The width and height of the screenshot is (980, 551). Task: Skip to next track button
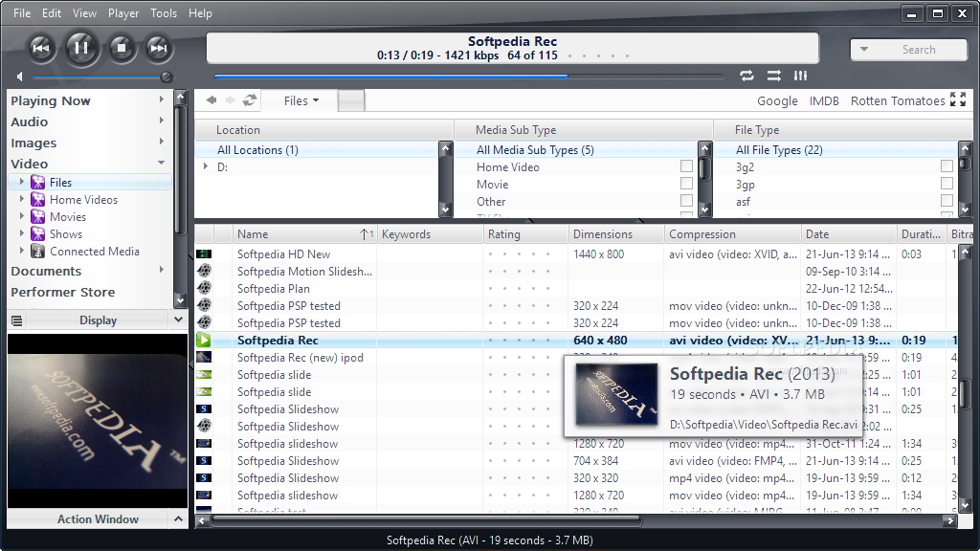(159, 48)
